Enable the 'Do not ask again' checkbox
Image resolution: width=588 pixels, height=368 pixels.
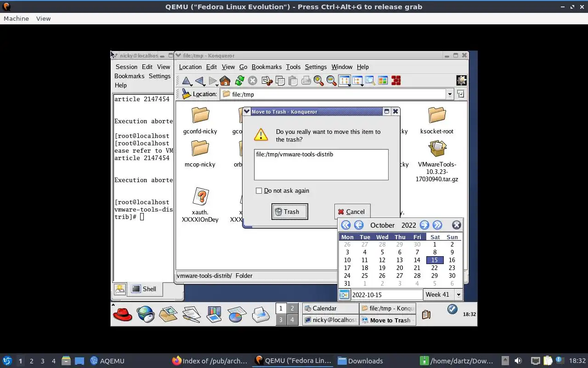[x=259, y=190]
